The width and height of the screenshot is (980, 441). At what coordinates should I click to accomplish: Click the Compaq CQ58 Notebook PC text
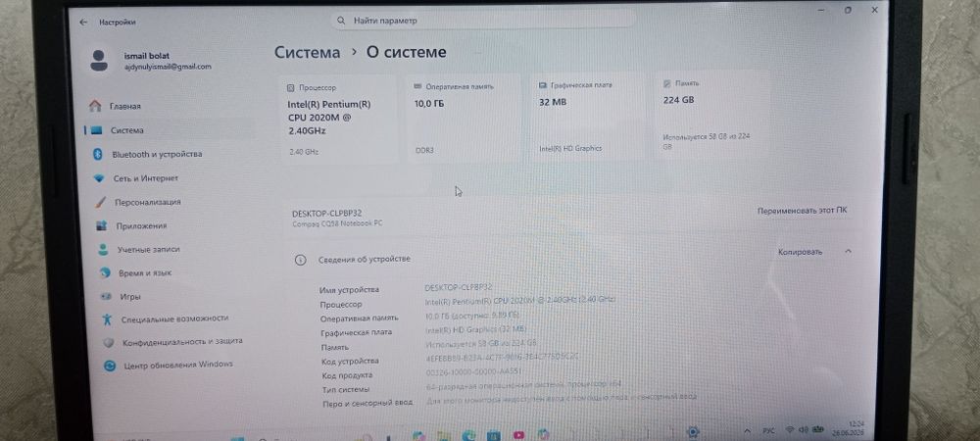(337, 223)
